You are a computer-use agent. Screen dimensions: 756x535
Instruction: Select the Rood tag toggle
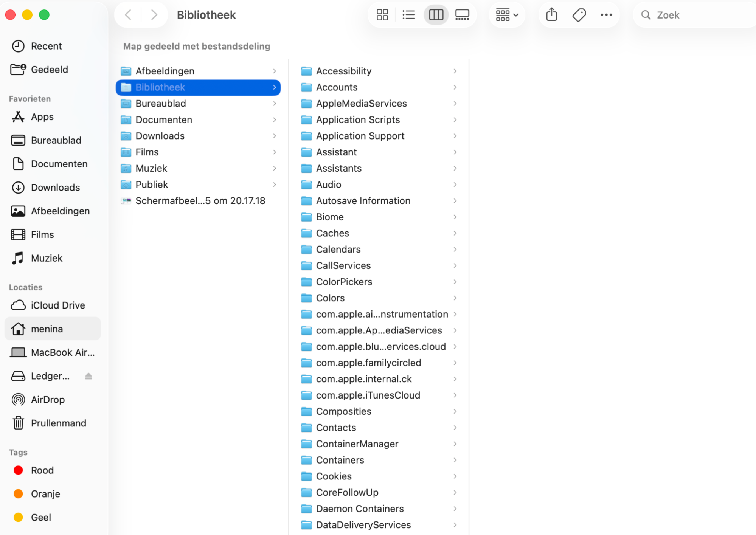[42, 470]
